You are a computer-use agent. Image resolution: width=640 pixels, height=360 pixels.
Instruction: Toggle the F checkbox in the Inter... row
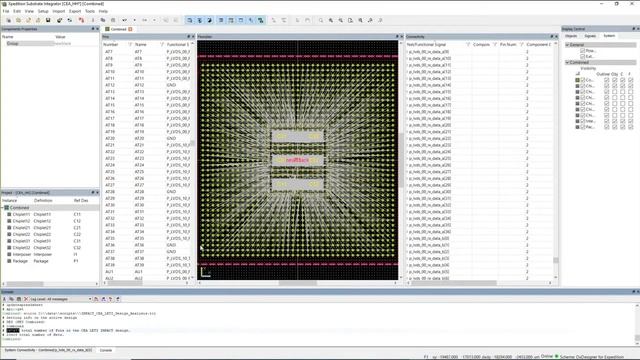(631, 121)
